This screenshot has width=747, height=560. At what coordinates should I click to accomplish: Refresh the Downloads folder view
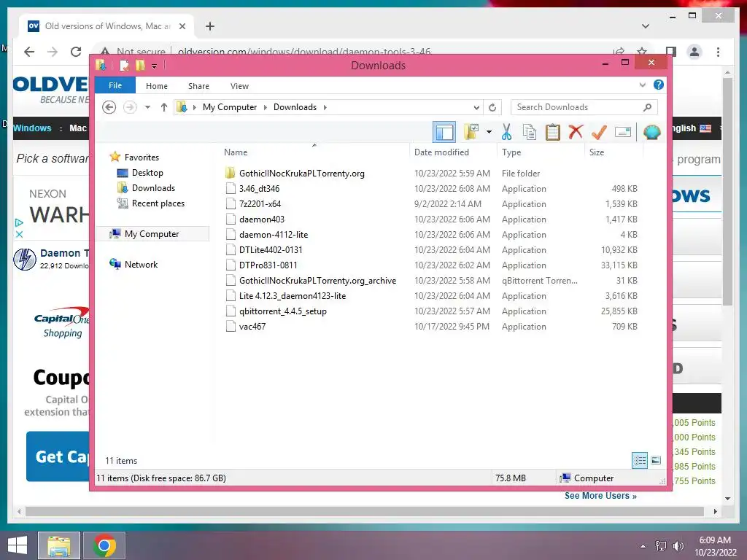click(492, 107)
